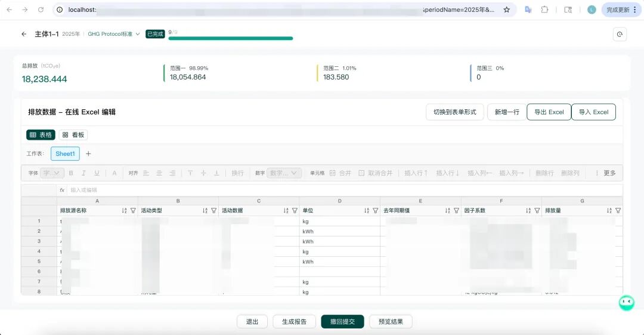Select the 表格 view toggle
Screen dimensions: 644x335
(x=41, y=135)
